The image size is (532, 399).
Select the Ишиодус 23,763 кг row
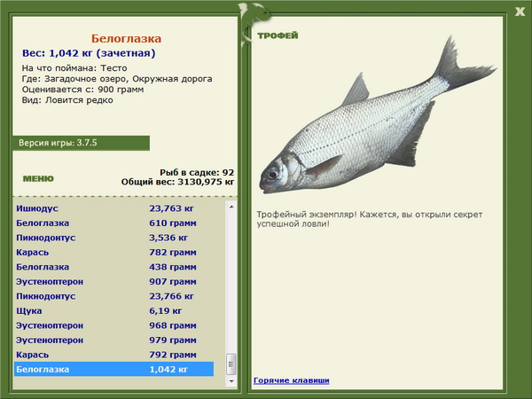(114, 208)
